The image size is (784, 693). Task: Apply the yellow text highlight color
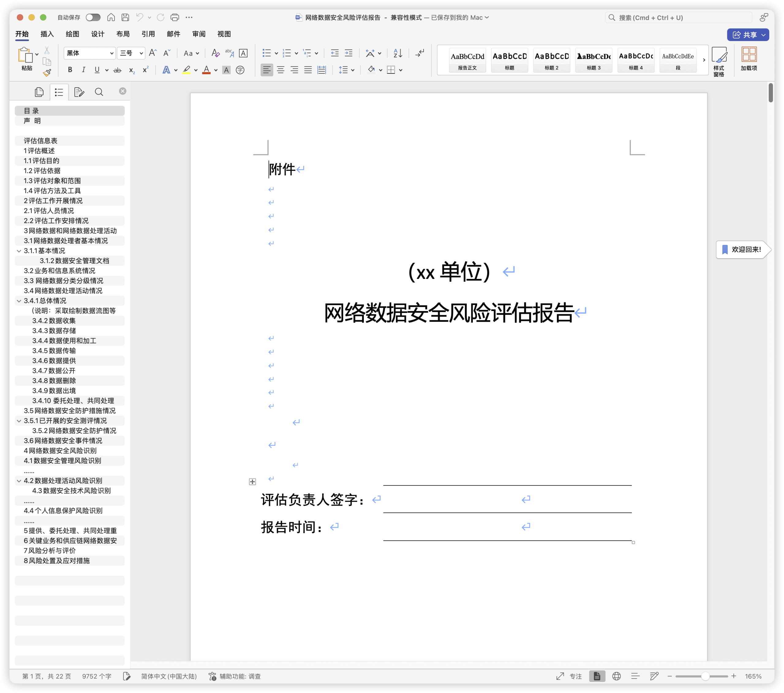[187, 70]
